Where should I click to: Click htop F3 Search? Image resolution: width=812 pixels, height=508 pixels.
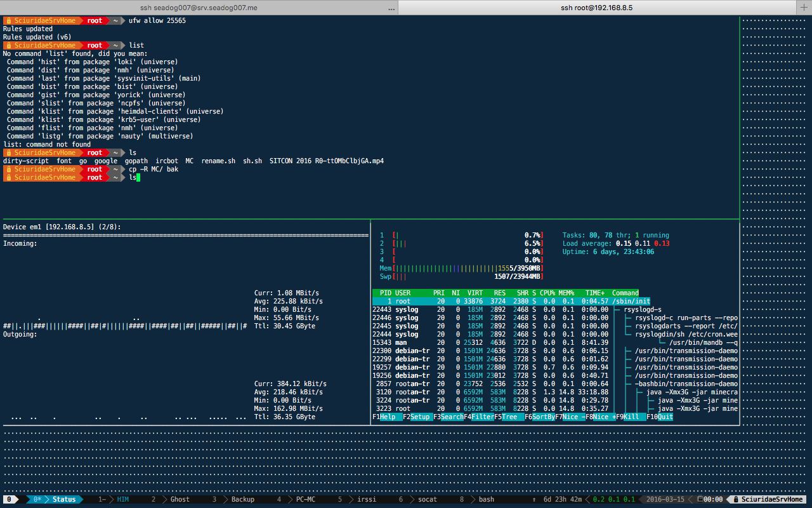point(448,417)
